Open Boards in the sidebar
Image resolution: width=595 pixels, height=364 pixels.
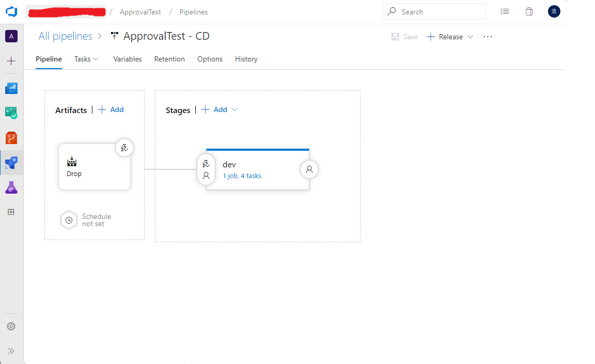coord(11,113)
